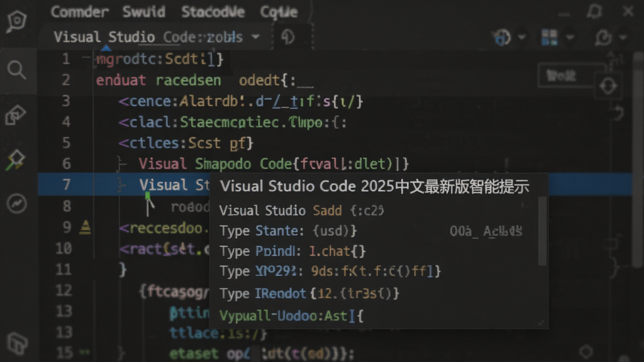Open the StacodVe menu
This screenshot has height=362, width=644.
[x=213, y=12]
